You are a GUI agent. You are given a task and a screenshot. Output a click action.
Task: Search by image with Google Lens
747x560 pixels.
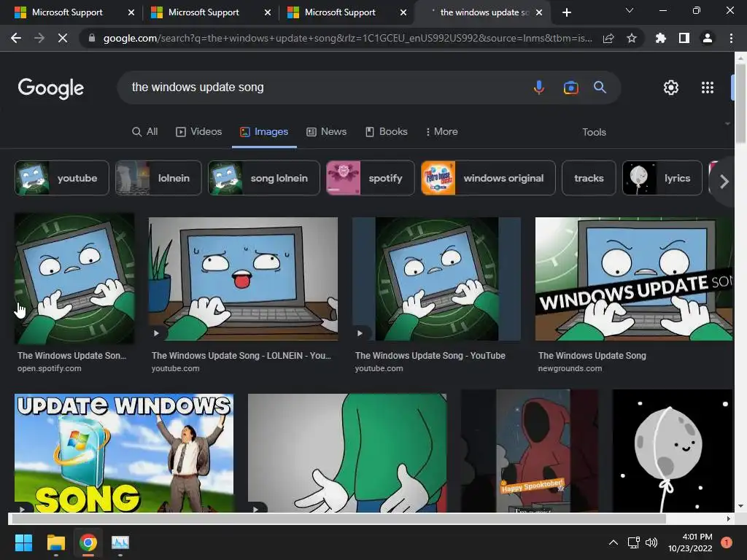tap(570, 87)
